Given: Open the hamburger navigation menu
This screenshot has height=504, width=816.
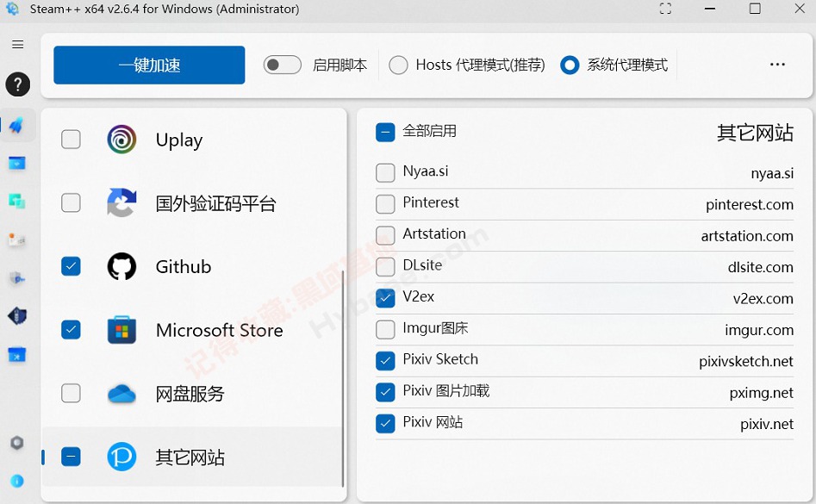Looking at the screenshot, I should tap(18, 45).
